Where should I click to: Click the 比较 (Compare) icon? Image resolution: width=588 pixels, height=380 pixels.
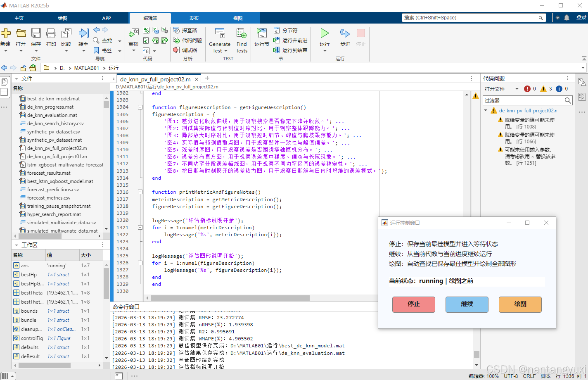66,33
